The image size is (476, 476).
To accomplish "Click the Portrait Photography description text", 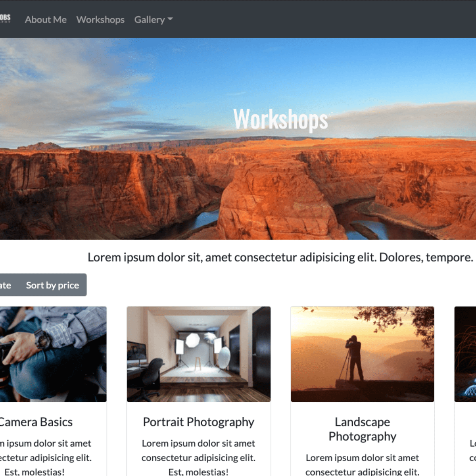I will [199, 457].
